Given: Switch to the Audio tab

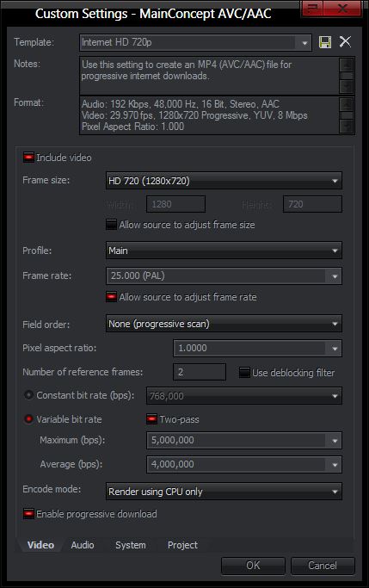Looking at the screenshot, I should click(x=83, y=545).
